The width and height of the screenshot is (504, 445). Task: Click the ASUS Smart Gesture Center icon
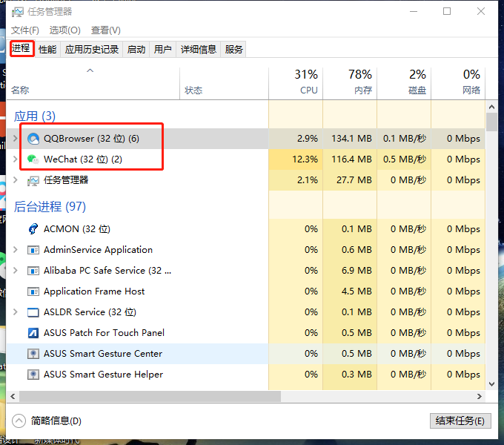coord(33,354)
